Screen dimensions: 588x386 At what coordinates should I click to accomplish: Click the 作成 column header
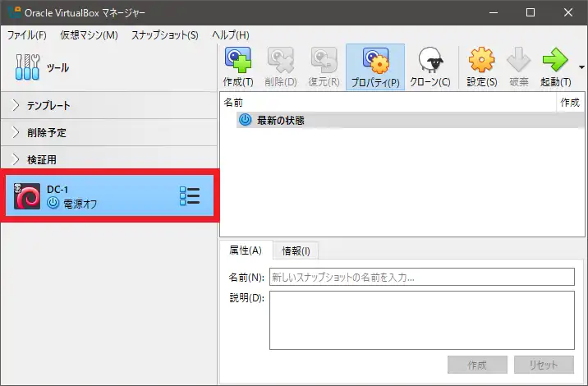click(570, 103)
